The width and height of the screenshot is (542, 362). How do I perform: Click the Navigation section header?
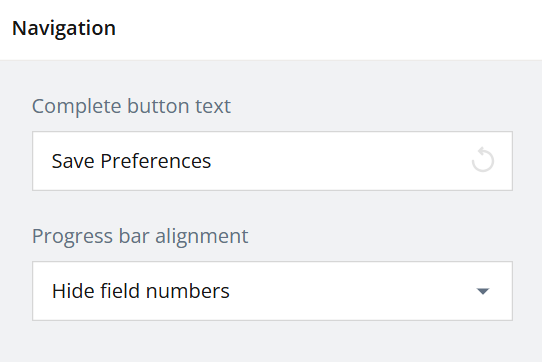pos(271,30)
